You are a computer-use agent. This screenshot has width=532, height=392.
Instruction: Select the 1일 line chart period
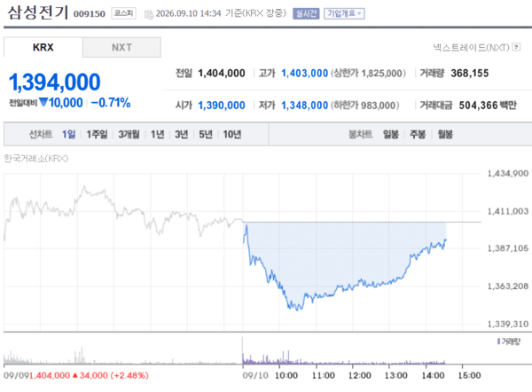pos(68,135)
